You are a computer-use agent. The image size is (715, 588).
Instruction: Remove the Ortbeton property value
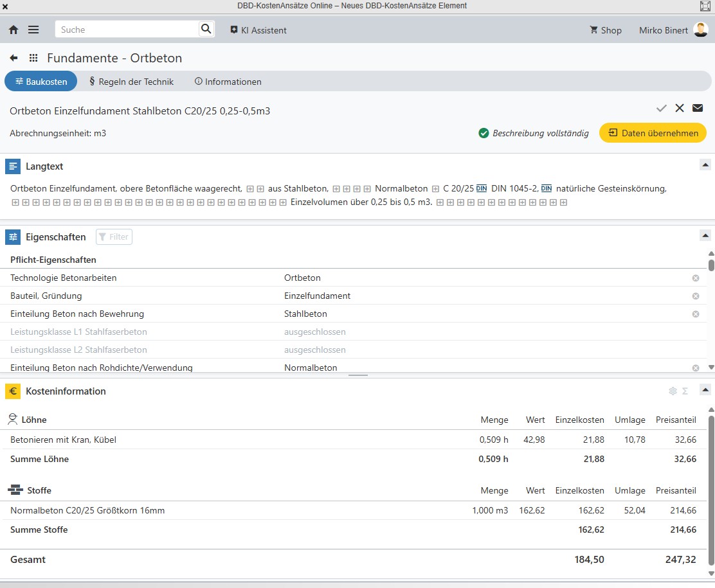coord(695,278)
